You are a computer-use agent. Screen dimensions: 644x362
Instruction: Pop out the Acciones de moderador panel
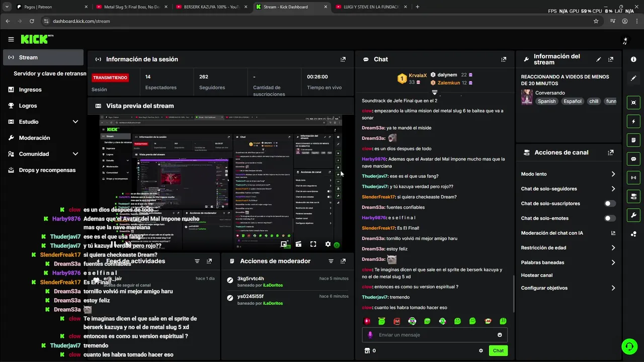(x=343, y=261)
